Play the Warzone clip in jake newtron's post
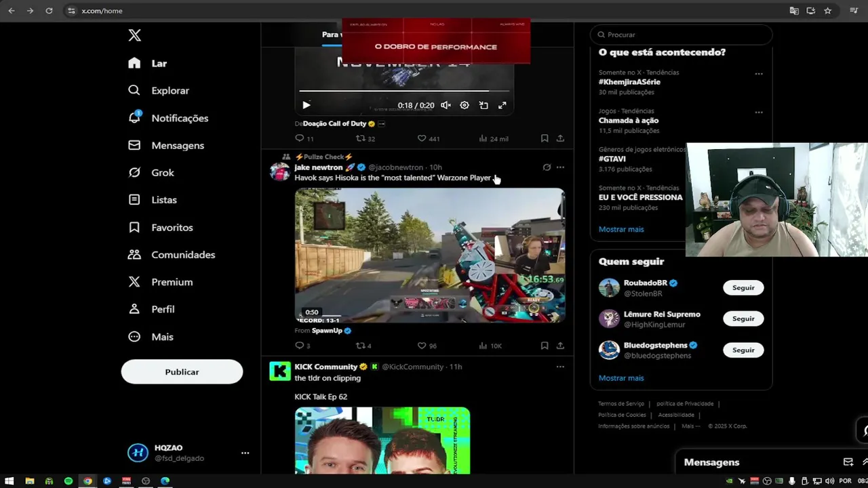The width and height of the screenshot is (868, 488). [429, 256]
